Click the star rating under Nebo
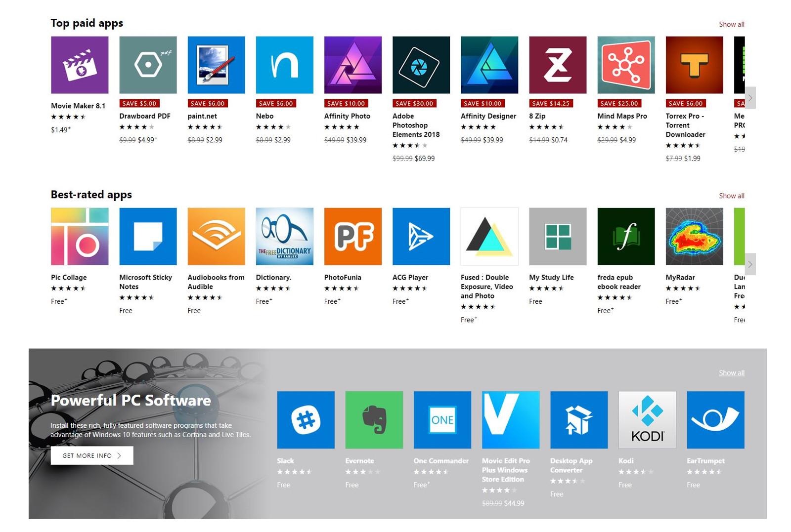This screenshot has width=791, height=532. [273, 127]
